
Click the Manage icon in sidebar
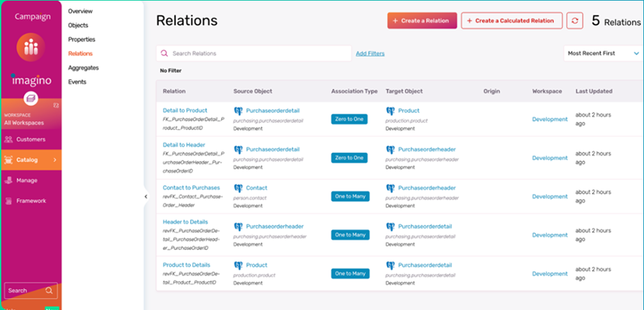coord(9,181)
